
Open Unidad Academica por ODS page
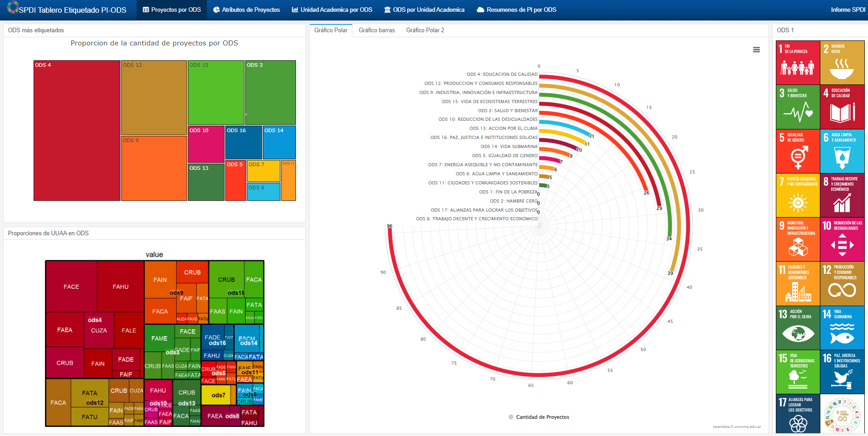pos(332,10)
